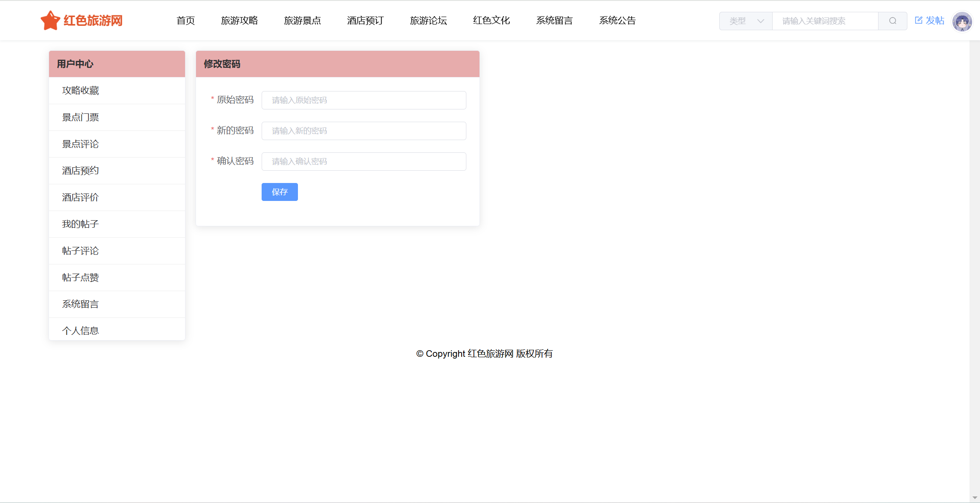Click the blue 保存 button
The width and height of the screenshot is (980, 503).
280,192
